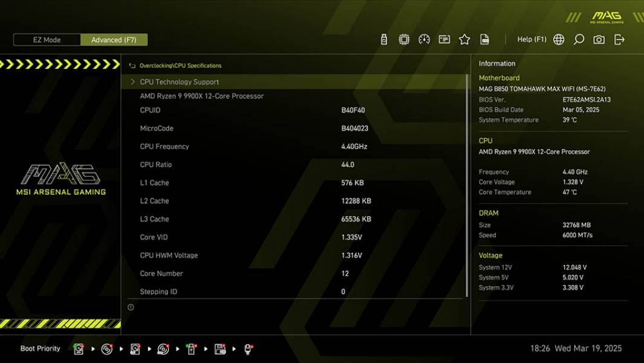Select the USB CD/DVD boot device icon
The image size is (644, 363).
[163, 349]
